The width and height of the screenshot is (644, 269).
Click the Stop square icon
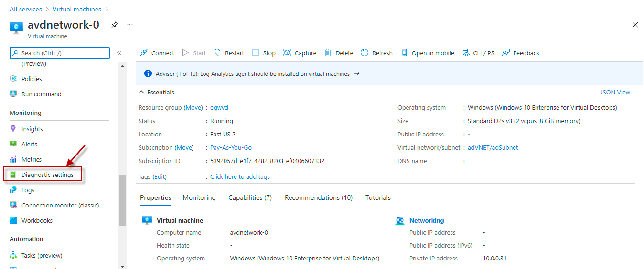256,53
